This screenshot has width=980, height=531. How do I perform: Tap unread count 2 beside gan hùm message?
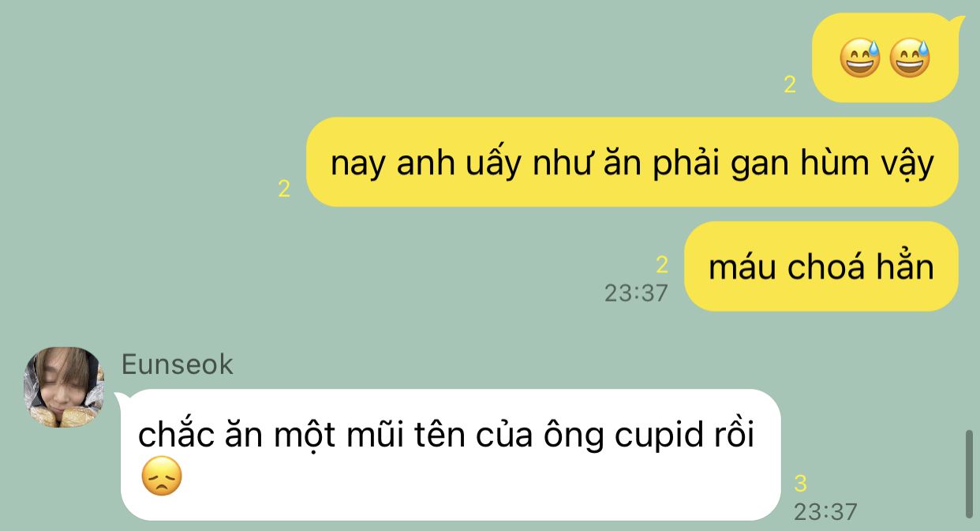(x=284, y=189)
